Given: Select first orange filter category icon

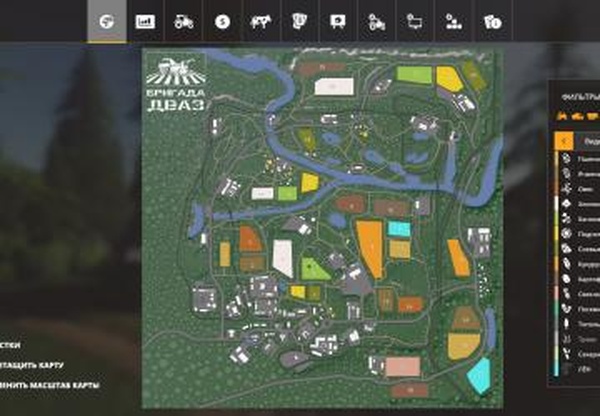Looking at the screenshot, I should pos(562,116).
